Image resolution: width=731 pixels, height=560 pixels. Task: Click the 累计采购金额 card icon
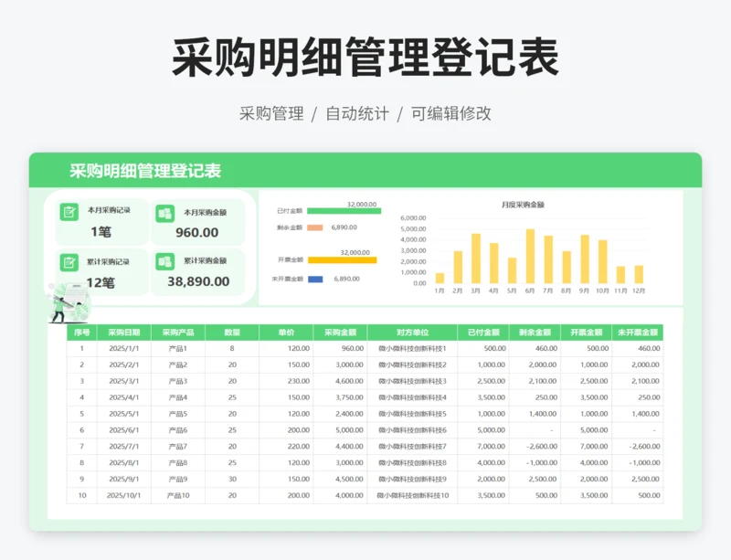pos(164,261)
